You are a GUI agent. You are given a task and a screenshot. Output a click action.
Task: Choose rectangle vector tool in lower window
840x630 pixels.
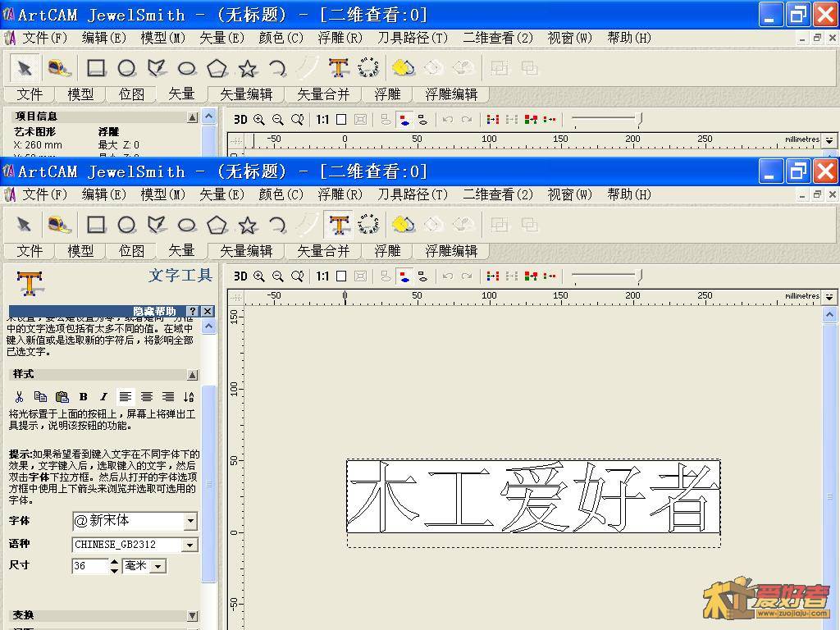[x=97, y=225]
